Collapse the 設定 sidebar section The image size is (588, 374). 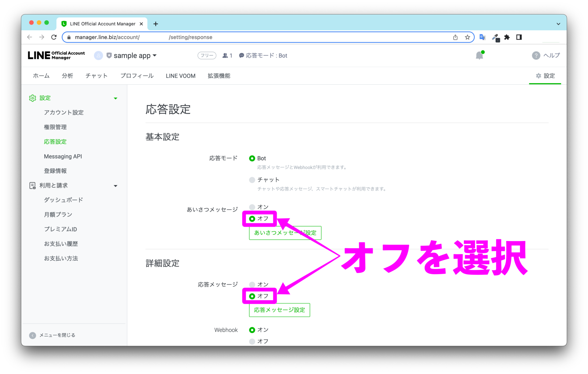point(115,98)
